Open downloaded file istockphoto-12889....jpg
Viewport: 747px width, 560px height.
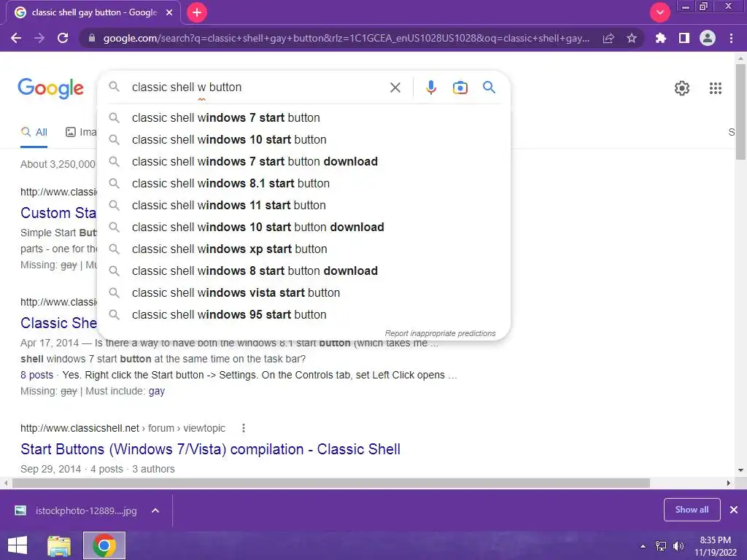click(x=76, y=510)
